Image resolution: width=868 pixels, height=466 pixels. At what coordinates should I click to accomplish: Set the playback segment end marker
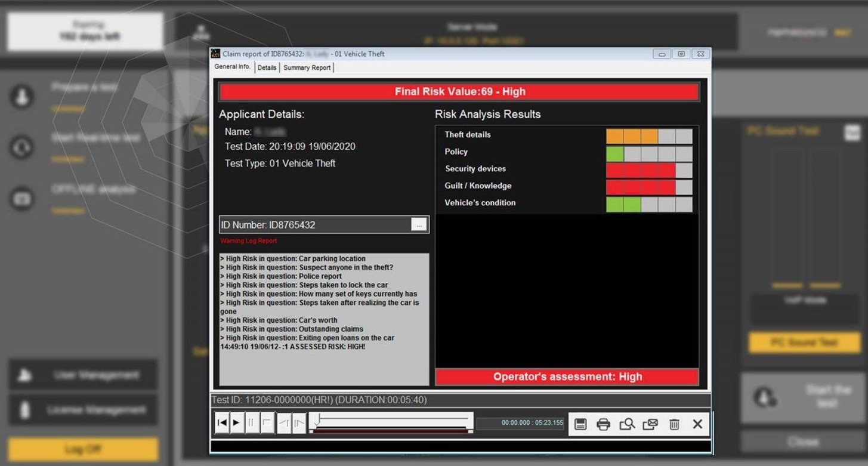[299, 423]
